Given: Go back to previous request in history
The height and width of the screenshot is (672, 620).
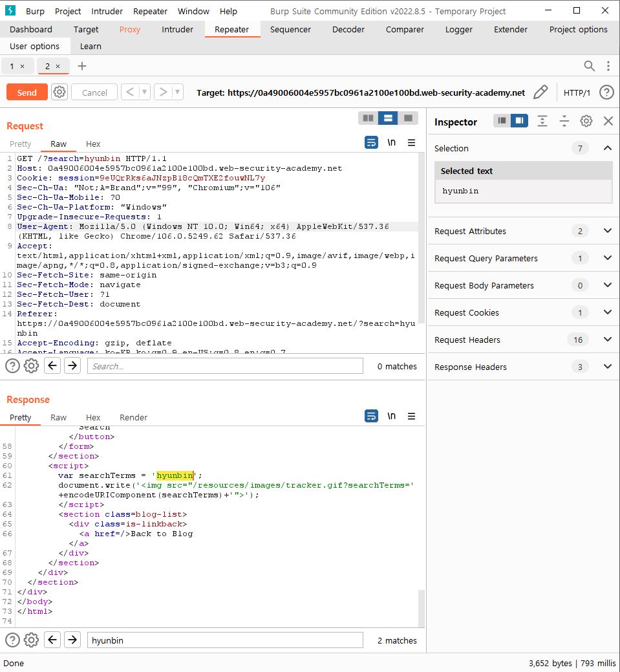Looking at the screenshot, I should [130, 92].
